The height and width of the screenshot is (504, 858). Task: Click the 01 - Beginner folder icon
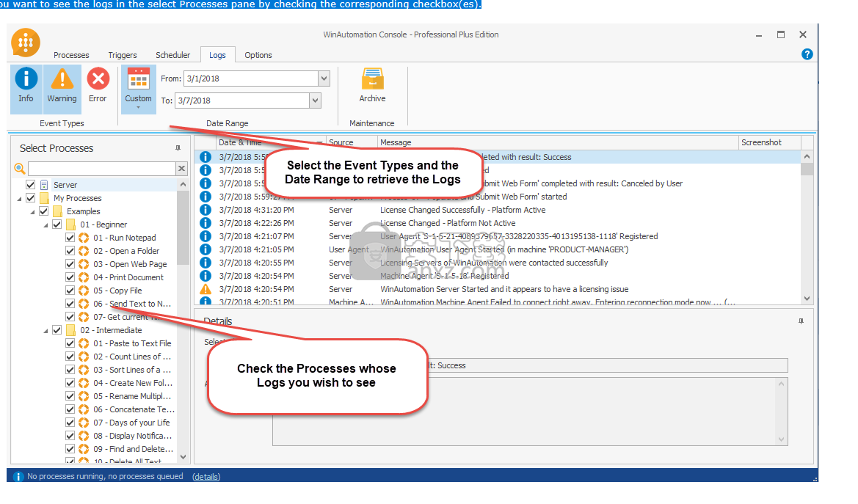(x=70, y=224)
